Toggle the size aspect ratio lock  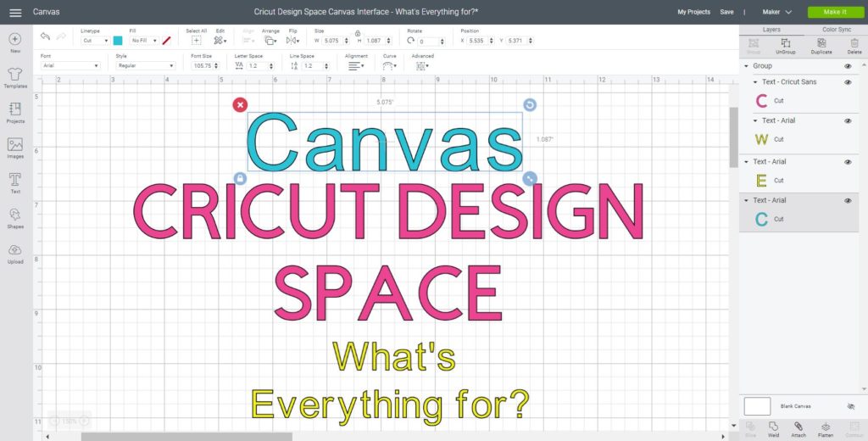coord(358,33)
